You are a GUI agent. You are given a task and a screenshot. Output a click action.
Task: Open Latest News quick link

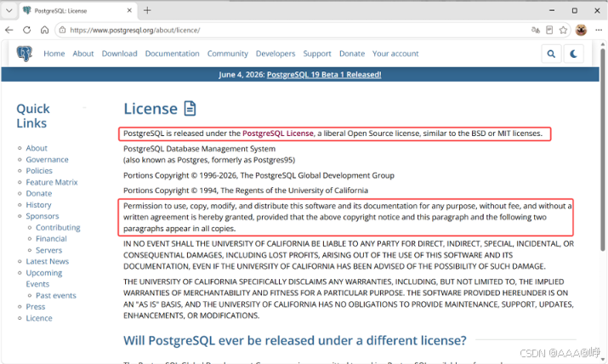point(48,261)
